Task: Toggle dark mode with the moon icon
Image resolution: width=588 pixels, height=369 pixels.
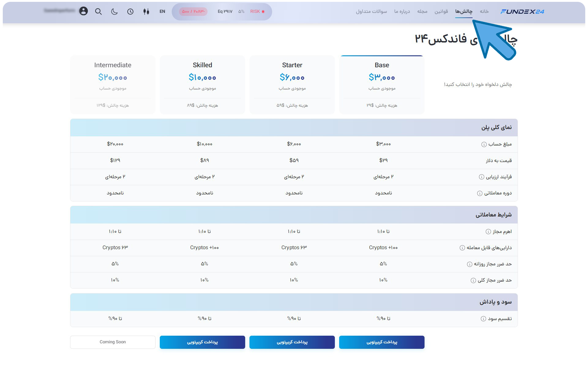Action: coord(114,12)
